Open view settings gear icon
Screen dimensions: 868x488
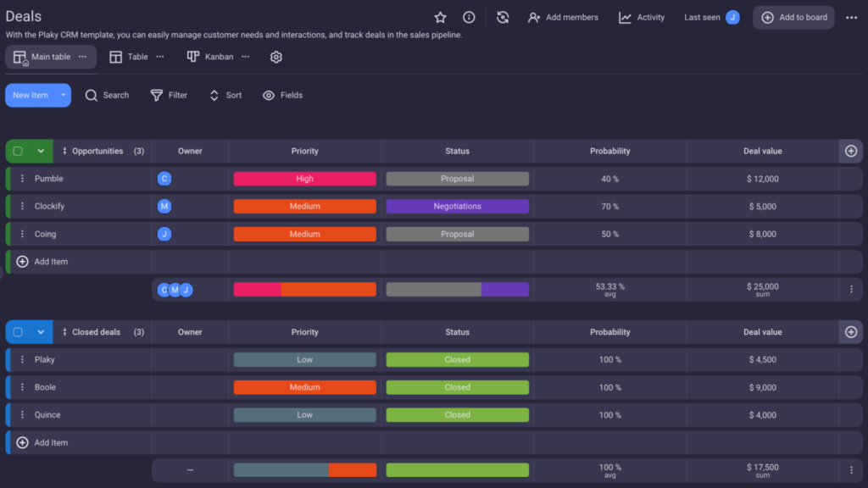(x=275, y=57)
